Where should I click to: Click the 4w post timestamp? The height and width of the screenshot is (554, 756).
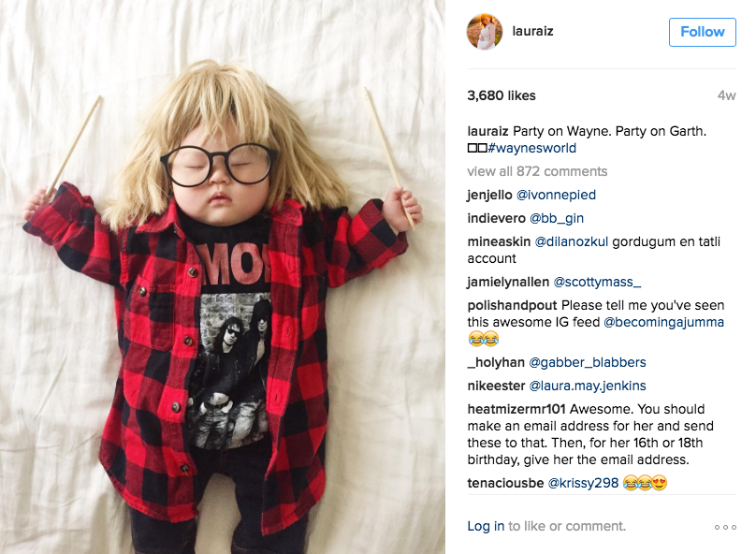726,95
